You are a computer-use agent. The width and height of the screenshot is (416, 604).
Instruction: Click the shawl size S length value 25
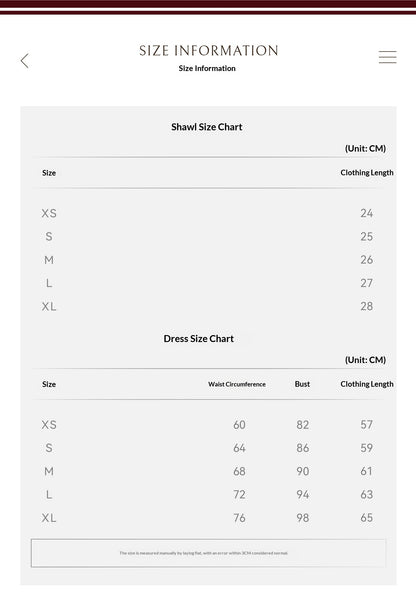click(367, 237)
